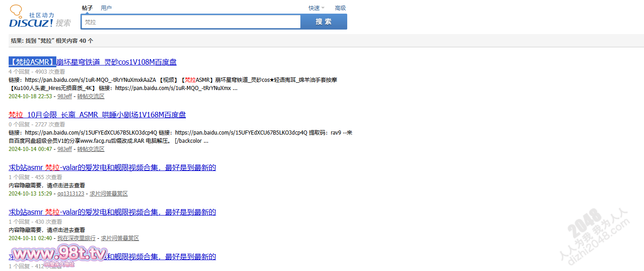Image resolution: width=644 pixels, height=271 pixels.
Task: Switch to the 用户 search tab
Action: tap(106, 8)
